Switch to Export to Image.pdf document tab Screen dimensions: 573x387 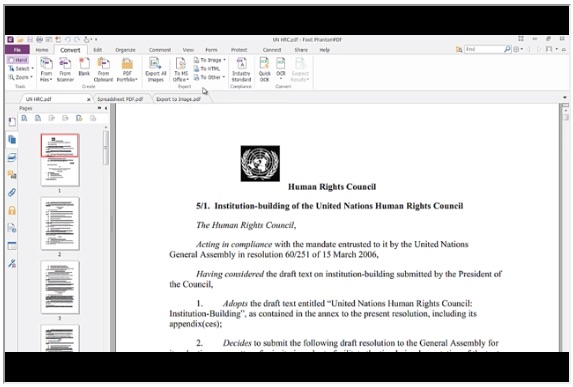(x=179, y=99)
